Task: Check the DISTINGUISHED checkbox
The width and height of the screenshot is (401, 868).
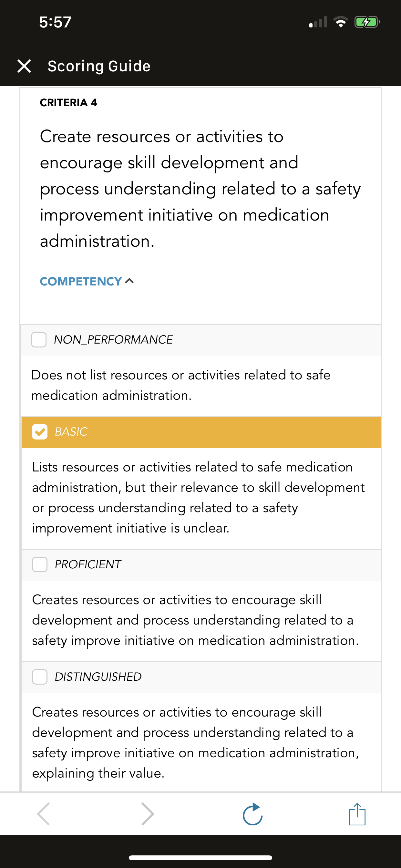Action: [40, 677]
